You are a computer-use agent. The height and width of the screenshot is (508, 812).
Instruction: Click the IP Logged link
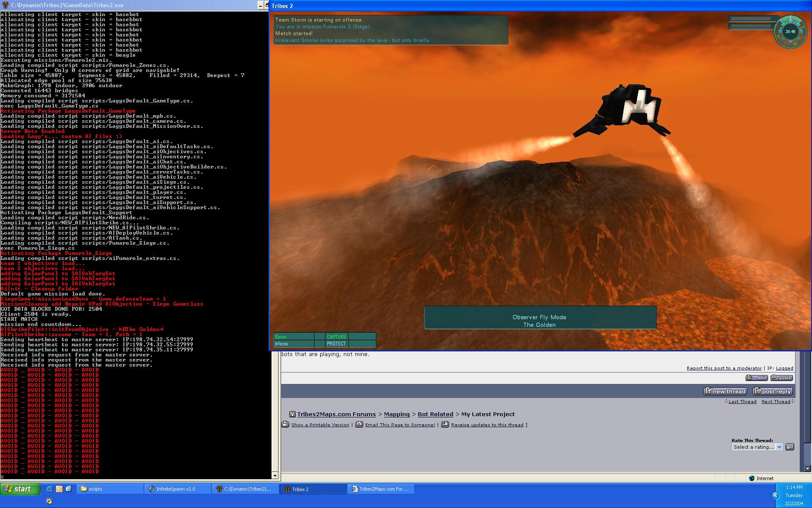click(x=785, y=368)
